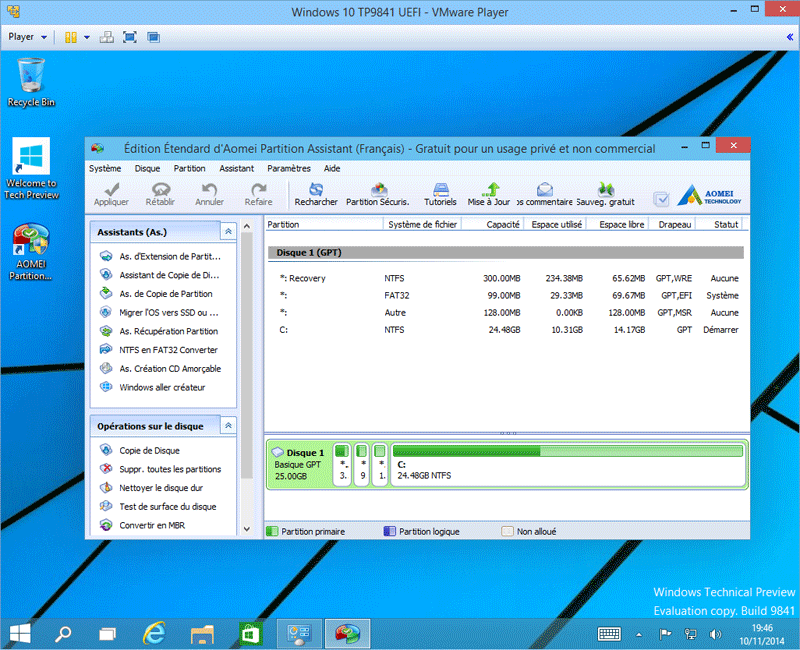Click the Sauveg. gratuit toolbar icon

click(606, 190)
